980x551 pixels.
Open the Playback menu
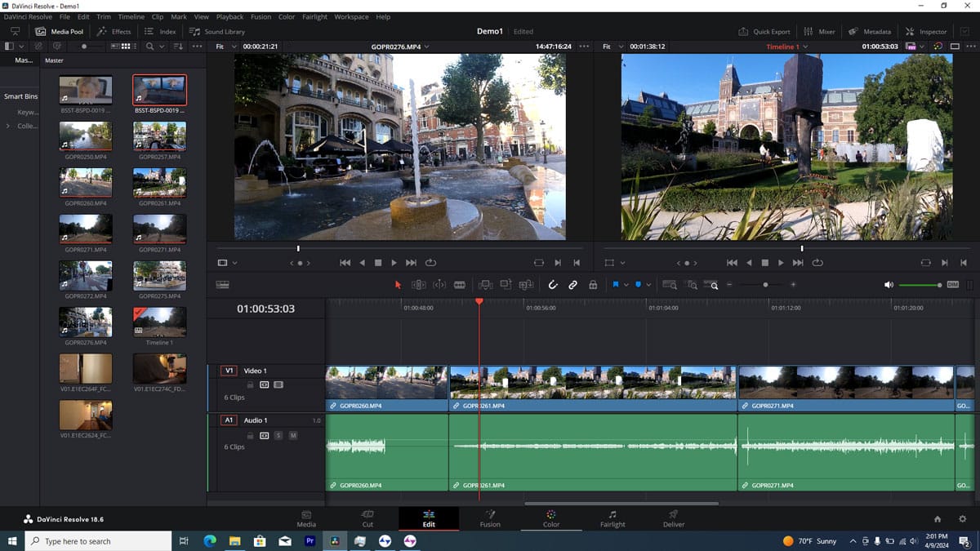point(229,16)
